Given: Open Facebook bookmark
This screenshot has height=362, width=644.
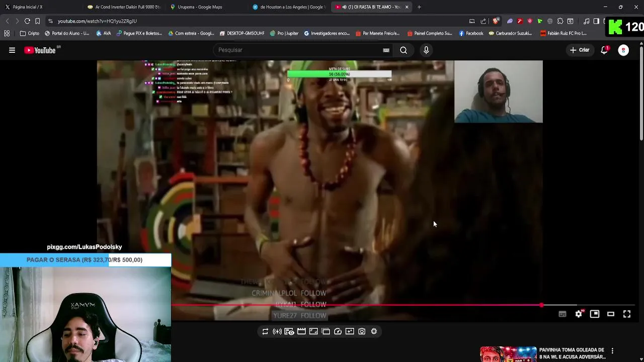Looking at the screenshot, I should 471,34.
